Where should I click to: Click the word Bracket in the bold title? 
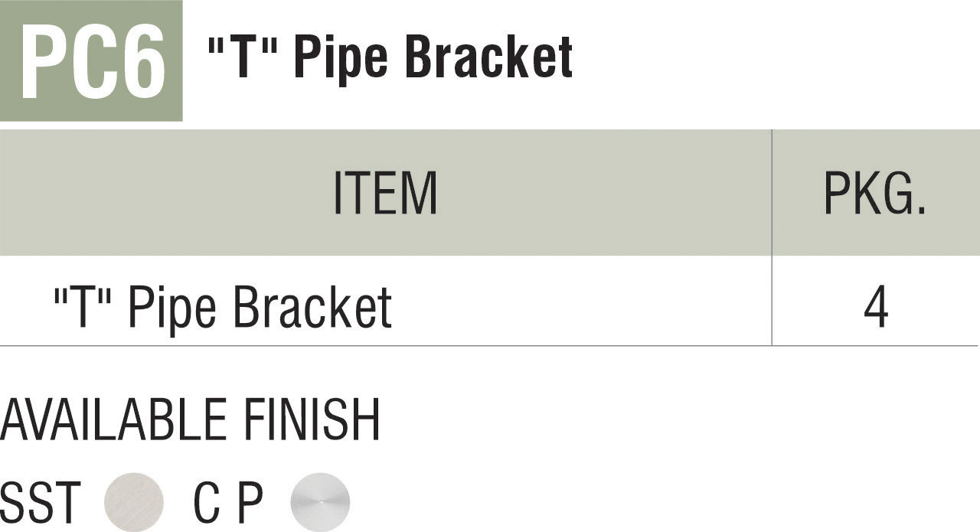point(488,57)
